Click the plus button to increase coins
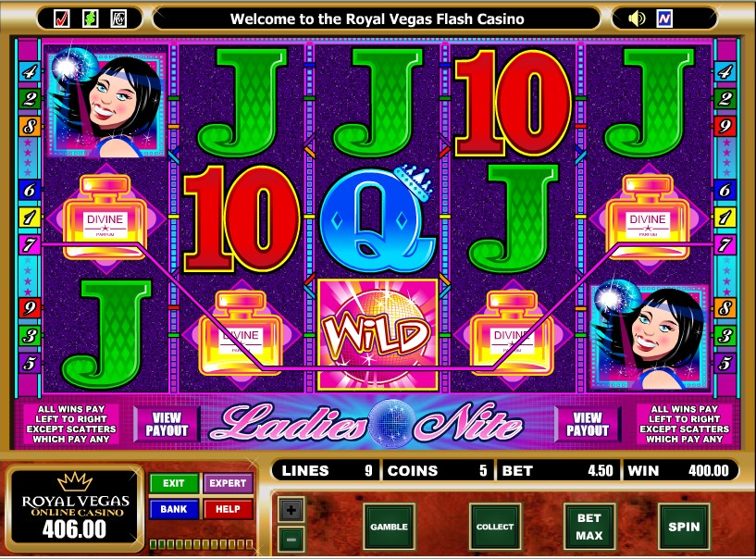This screenshot has height=559, width=756. tap(291, 510)
